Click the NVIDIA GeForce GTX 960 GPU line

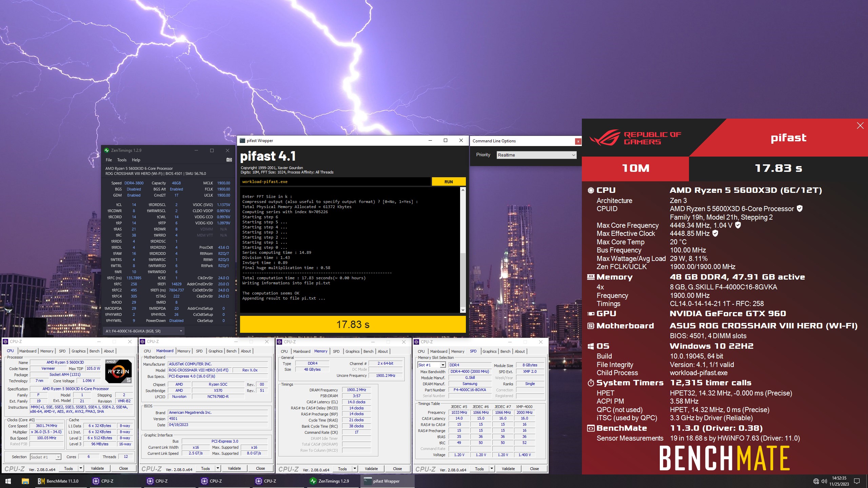click(x=728, y=313)
